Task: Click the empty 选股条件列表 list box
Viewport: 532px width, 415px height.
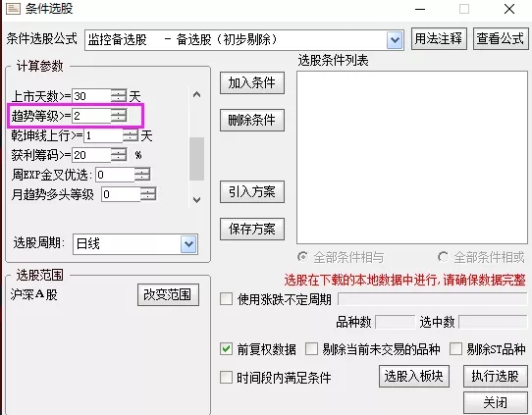Action: (x=412, y=158)
